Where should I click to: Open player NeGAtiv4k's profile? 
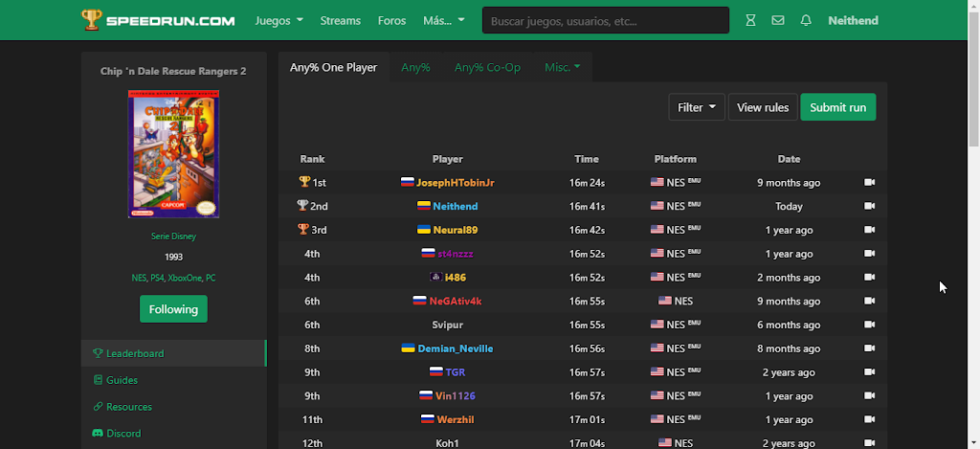coord(455,302)
